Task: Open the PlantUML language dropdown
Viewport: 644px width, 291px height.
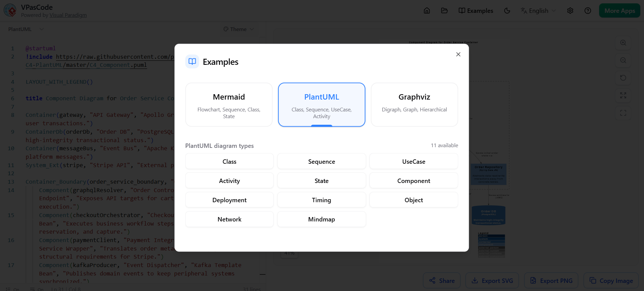Action: click(26, 29)
